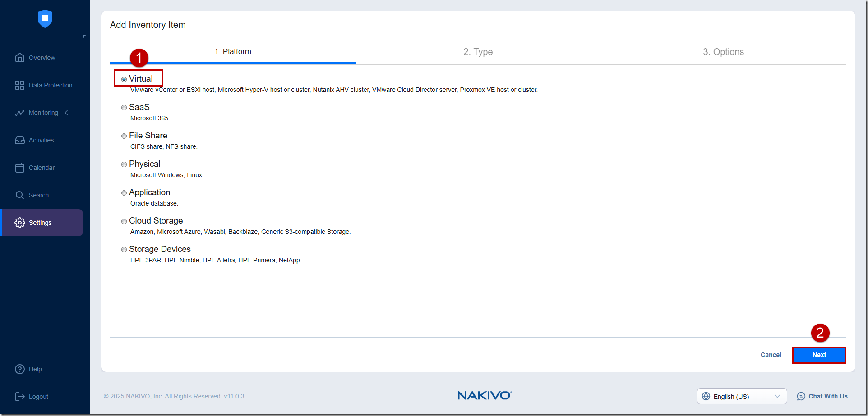This screenshot has width=868, height=416.
Task: Collapse the sidebar with corner toggle
Action: (84, 37)
